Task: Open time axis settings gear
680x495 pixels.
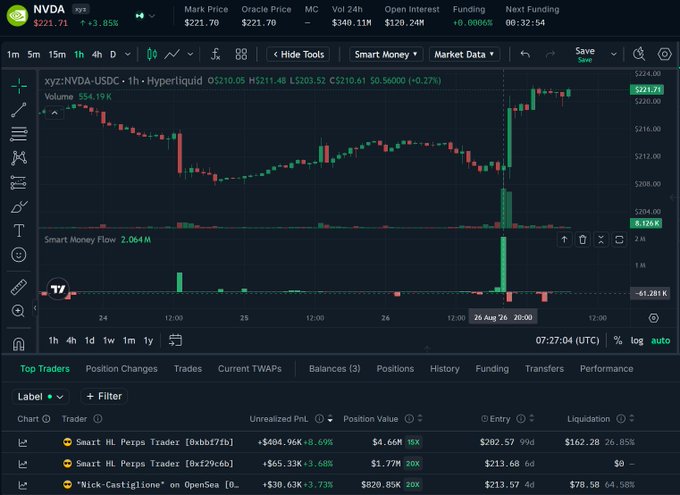Action: point(654,318)
